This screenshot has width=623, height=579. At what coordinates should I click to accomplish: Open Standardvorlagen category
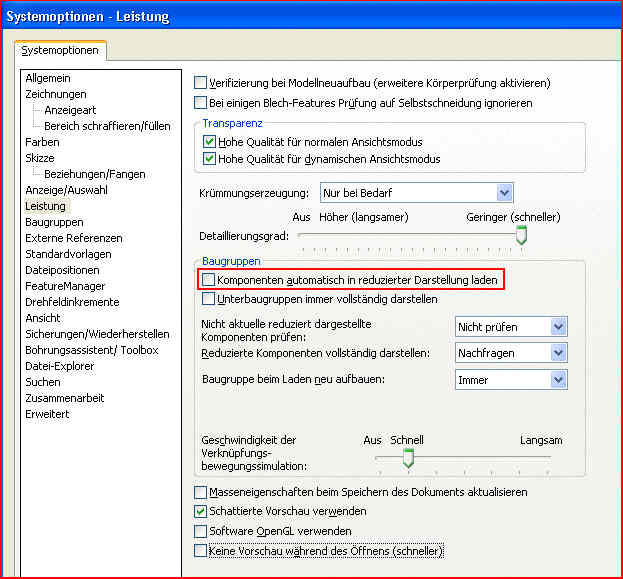coord(68,254)
